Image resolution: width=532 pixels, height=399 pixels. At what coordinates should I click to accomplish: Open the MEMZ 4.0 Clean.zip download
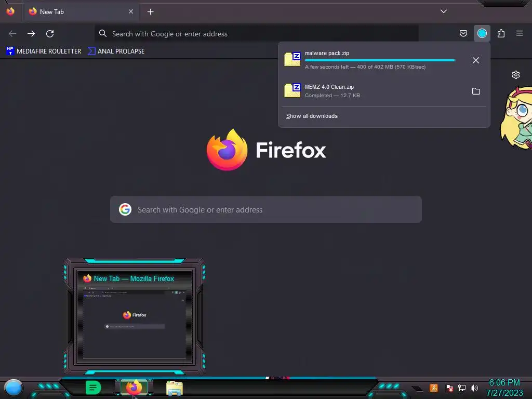pyautogui.click(x=373, y=91)
